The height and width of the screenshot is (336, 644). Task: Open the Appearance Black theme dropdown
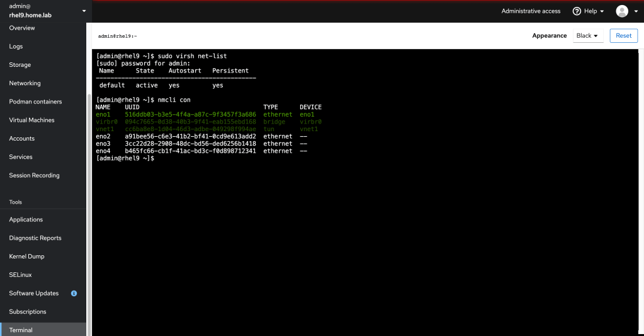click(587, 36)
